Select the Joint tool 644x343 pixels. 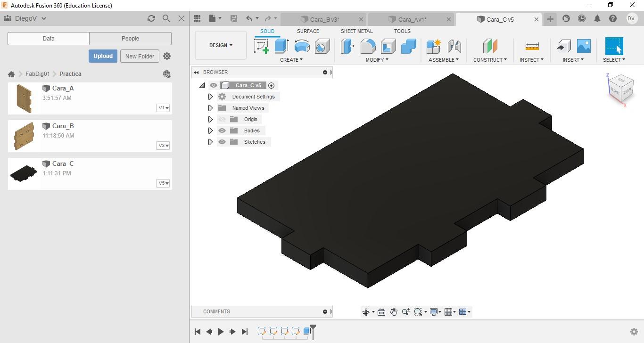click(x=454, y=46)
